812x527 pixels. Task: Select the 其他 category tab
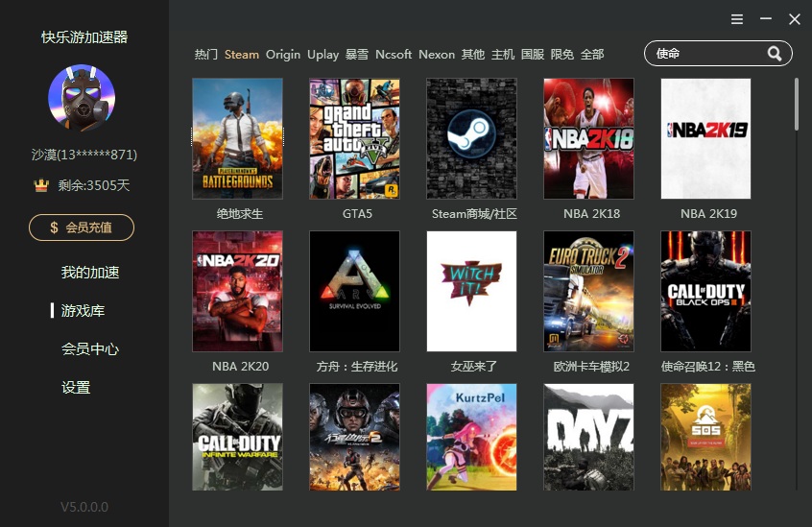point(473,55)
